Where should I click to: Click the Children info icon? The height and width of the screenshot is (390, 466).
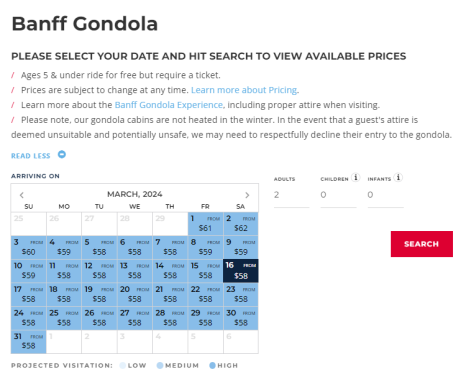pos(356,177)
